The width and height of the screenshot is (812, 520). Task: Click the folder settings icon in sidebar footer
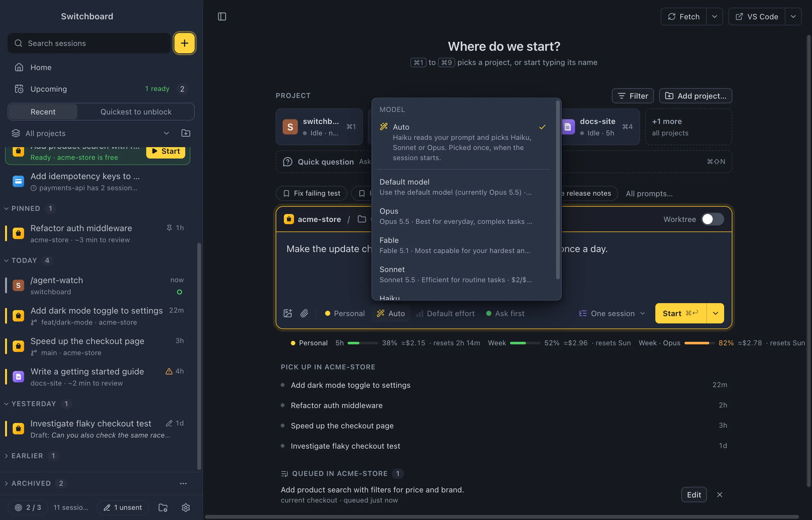(x=163, y=507)
